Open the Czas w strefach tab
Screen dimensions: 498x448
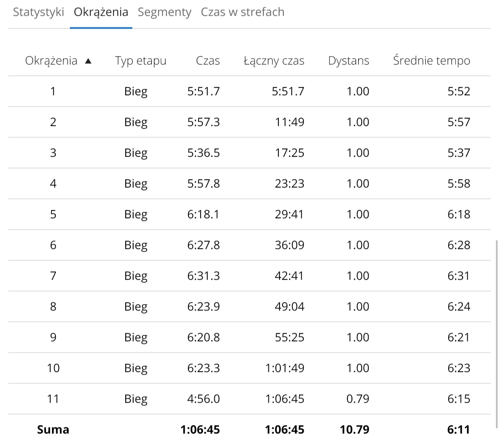(243, 12)
